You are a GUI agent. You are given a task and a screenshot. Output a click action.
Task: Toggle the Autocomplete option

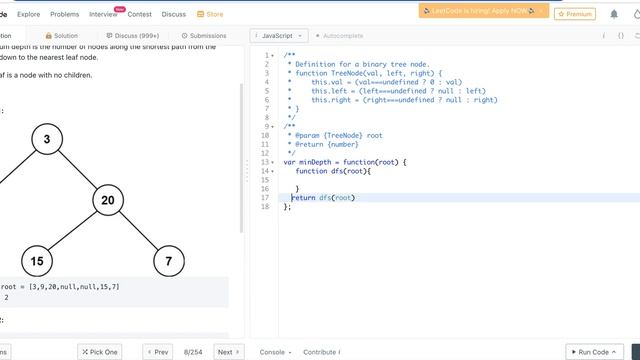point(339,36)
